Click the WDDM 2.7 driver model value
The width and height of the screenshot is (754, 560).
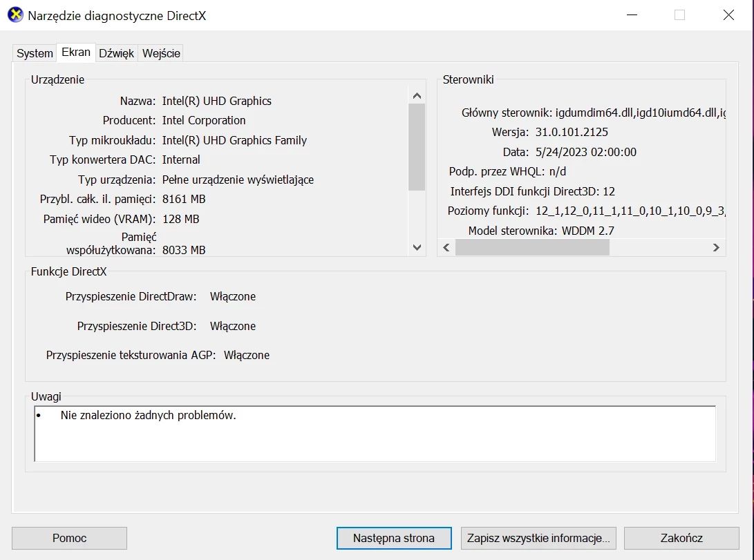pyautogui.click(x=587, y=231)
